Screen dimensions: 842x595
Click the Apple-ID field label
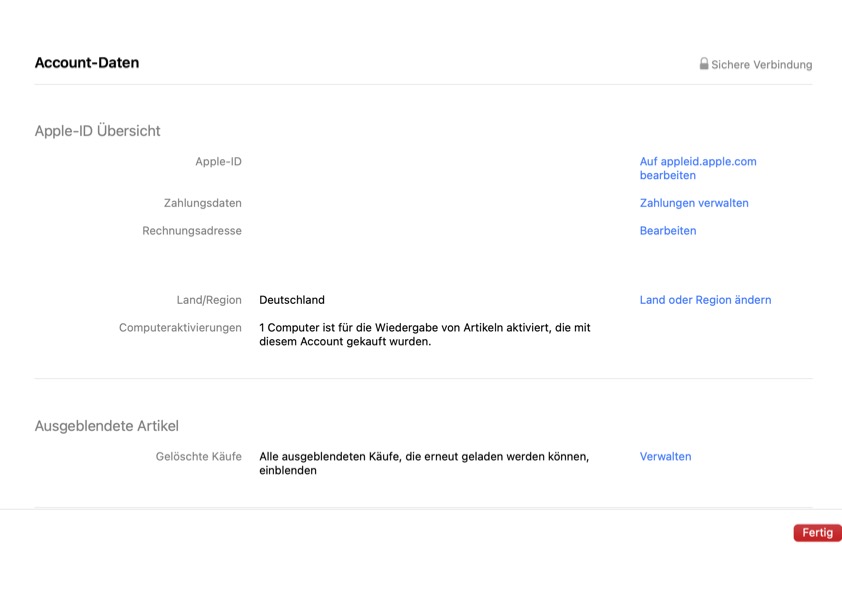pos(218,161)
